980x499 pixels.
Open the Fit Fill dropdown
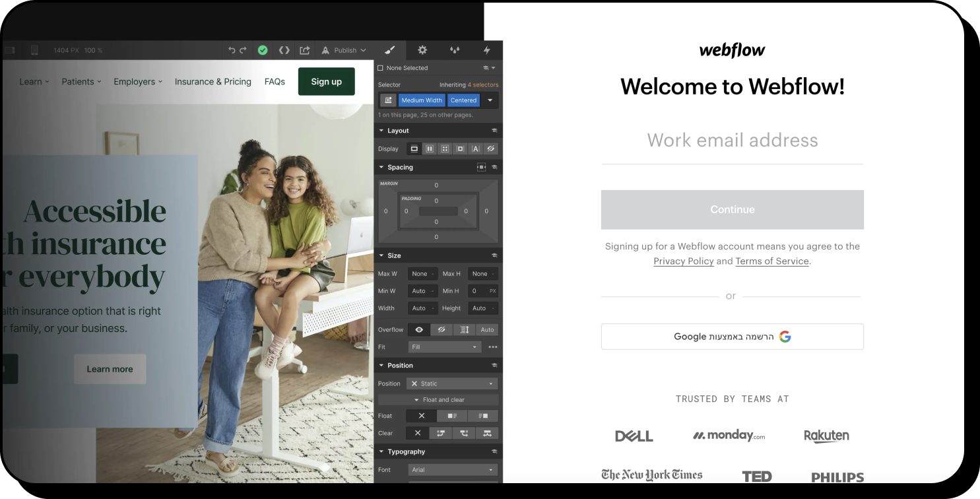point(444,347)
